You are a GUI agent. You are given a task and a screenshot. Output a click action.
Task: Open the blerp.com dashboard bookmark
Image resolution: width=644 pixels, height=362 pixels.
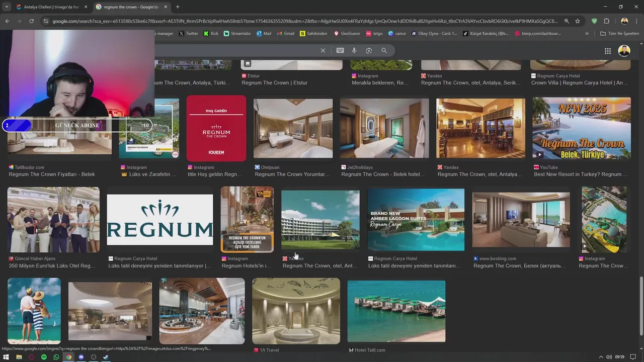click(537, 34)
